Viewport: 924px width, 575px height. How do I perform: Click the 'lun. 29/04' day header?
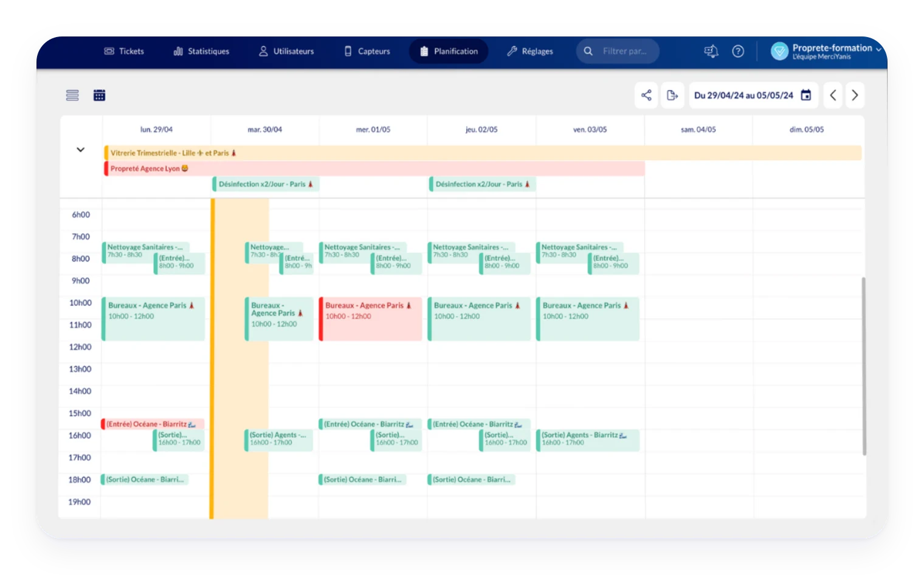tap(156, 129)
